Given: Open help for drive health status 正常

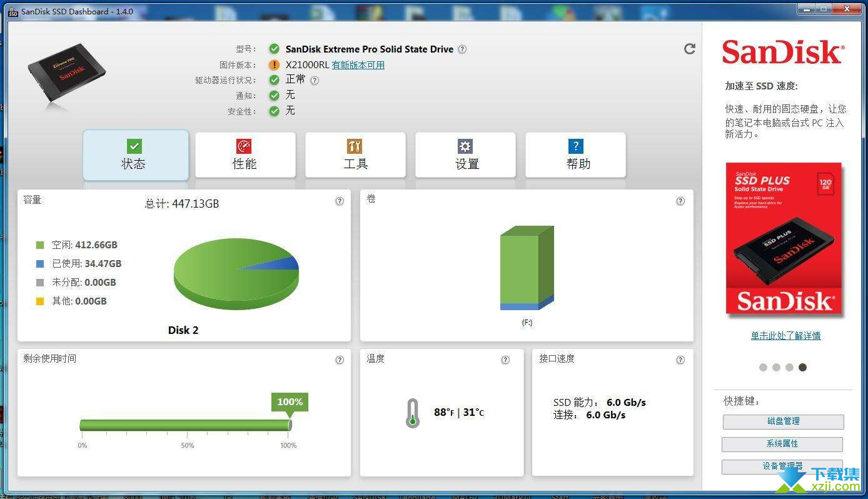Looking at the screenshot, I should [315, 80].
